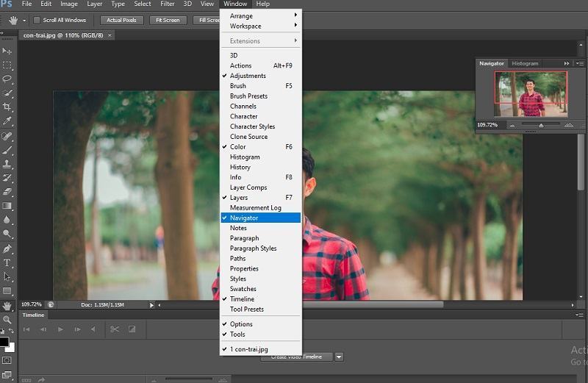Image resolution: width=588 pixels, height=383 pixels.
Task: Select 1 con-trai.jpg document entry
Action: coord(261,349)
